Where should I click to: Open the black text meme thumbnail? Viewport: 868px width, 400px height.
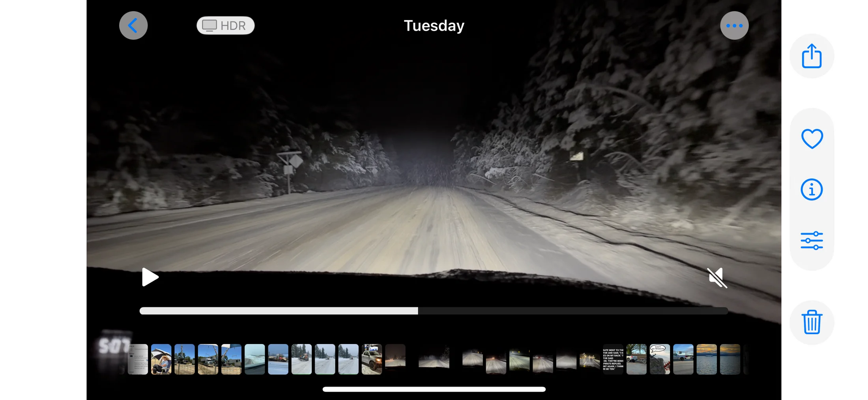point(613,359)
